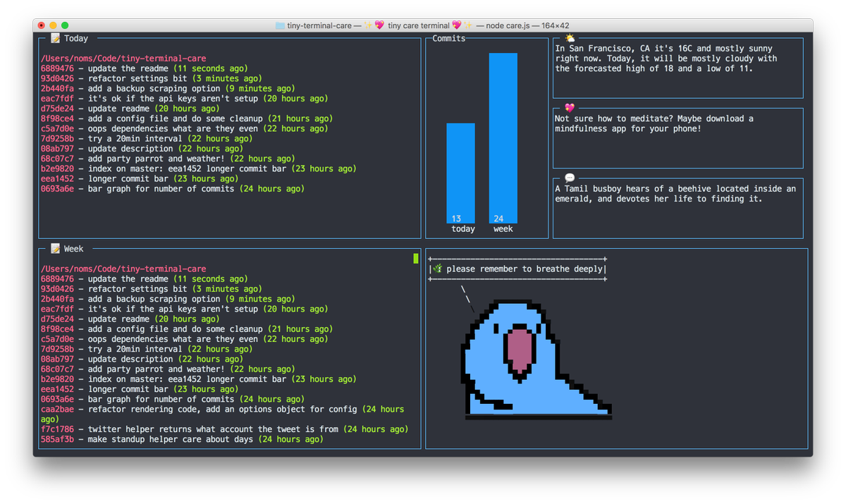Select commit hash d75de24 in the Today panel

[x=57, y=109]
